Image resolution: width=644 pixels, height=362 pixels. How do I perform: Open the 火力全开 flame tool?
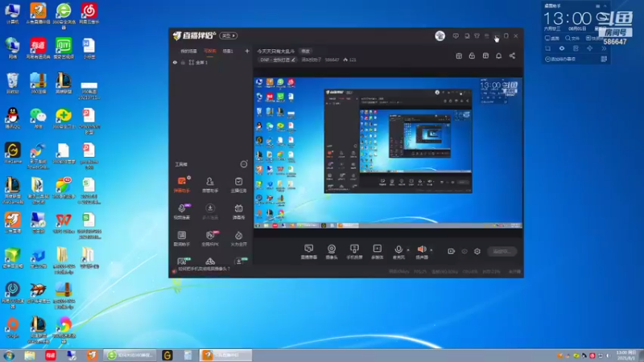[238, 238]
